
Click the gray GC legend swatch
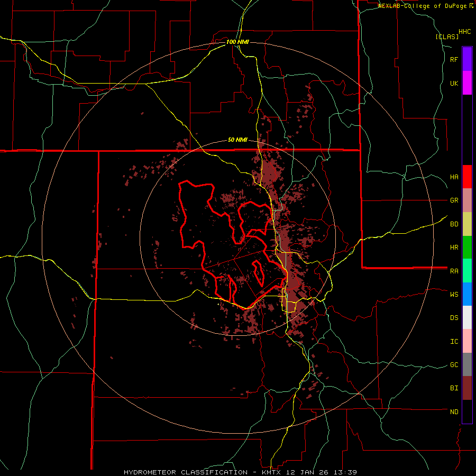click(x=467, y=364)
